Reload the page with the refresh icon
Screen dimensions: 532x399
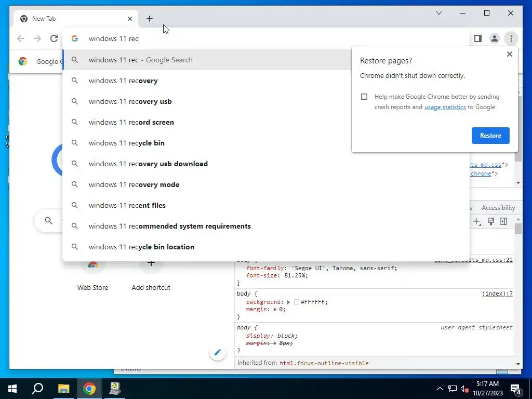pyautogui.click(x=54, y=38)
